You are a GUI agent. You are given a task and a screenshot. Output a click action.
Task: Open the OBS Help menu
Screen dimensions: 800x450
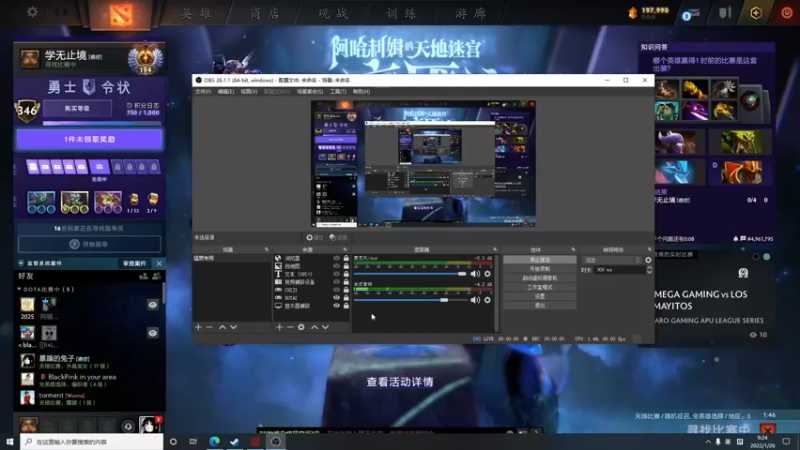[x=361, y=92]
